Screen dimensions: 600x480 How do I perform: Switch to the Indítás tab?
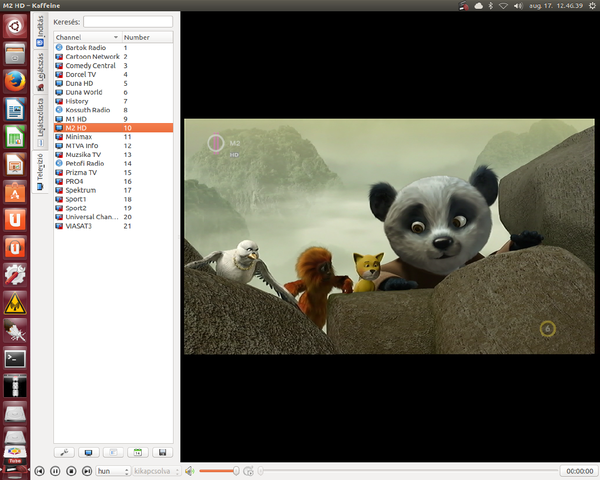40,31
